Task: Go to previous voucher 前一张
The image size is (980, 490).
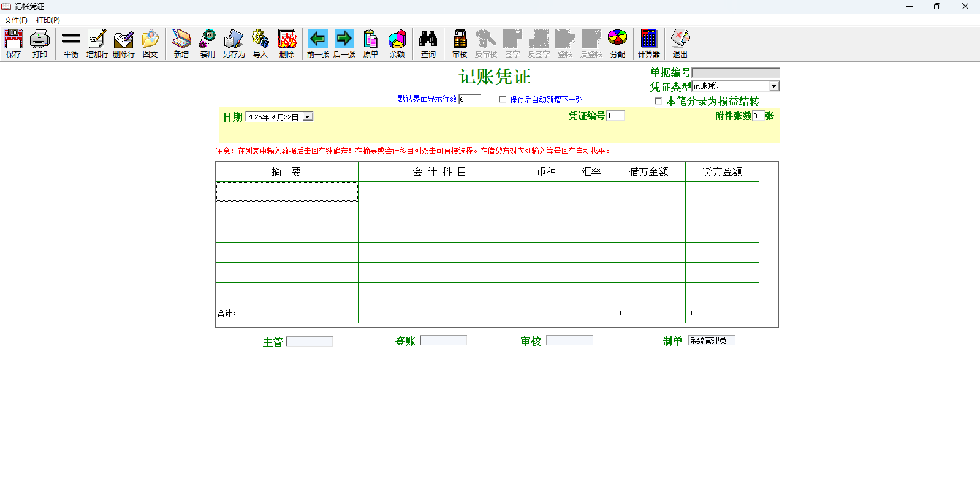Action: 317,43
